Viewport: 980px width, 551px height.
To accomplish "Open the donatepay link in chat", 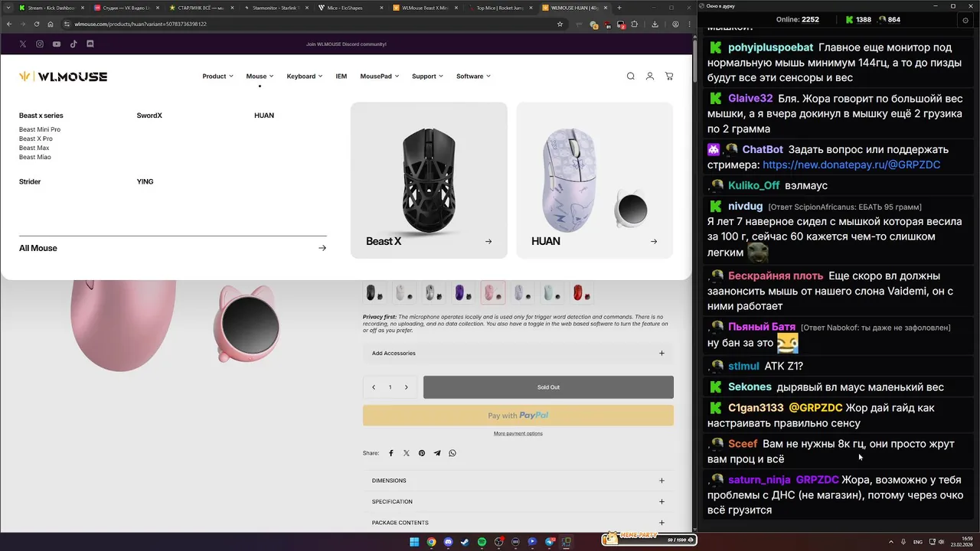I will coord(851,165).
